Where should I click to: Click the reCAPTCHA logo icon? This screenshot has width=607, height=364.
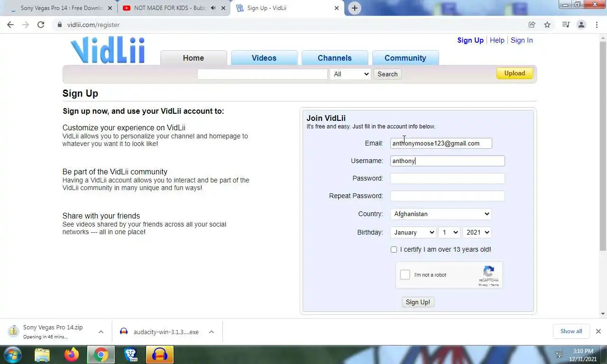click(488, 272)
